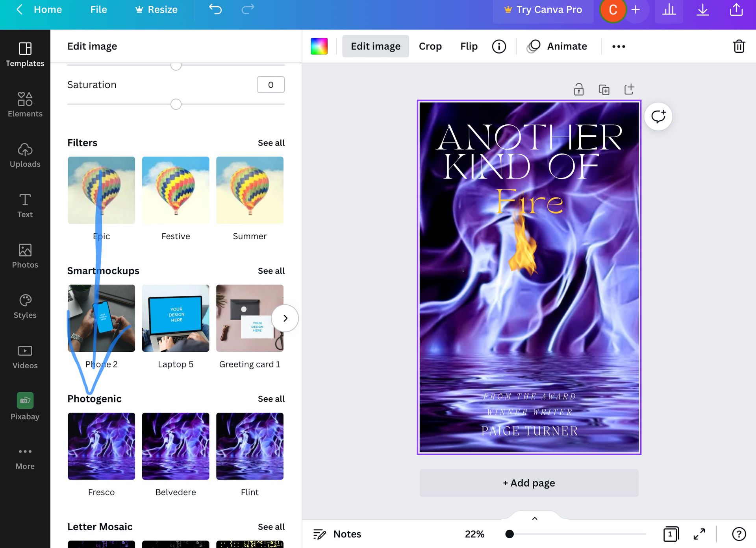The image size is (756, 548).
Task: Open the Templates sidebar panel
Action: click(25, 55)
